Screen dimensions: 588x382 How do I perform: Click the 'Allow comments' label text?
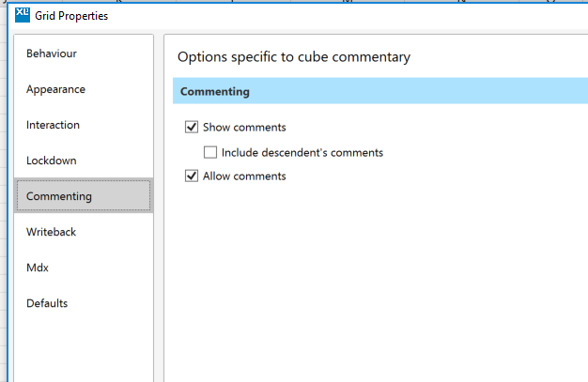point(244,176)
